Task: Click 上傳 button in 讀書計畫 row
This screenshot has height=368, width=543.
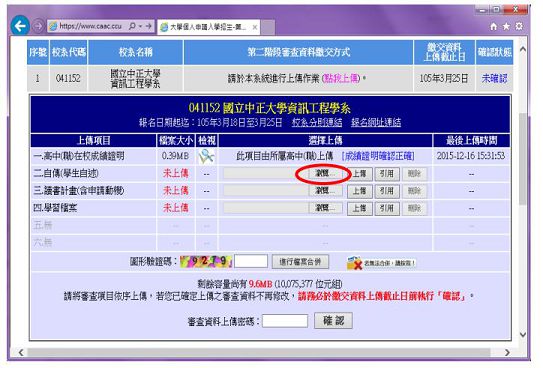Action: coord(359,191)
